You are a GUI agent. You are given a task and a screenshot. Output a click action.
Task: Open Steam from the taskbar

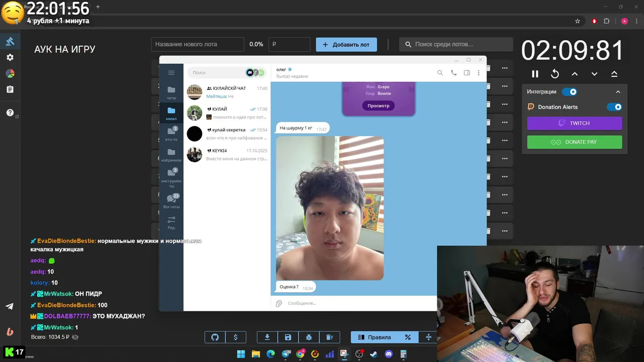coord(374,354)
